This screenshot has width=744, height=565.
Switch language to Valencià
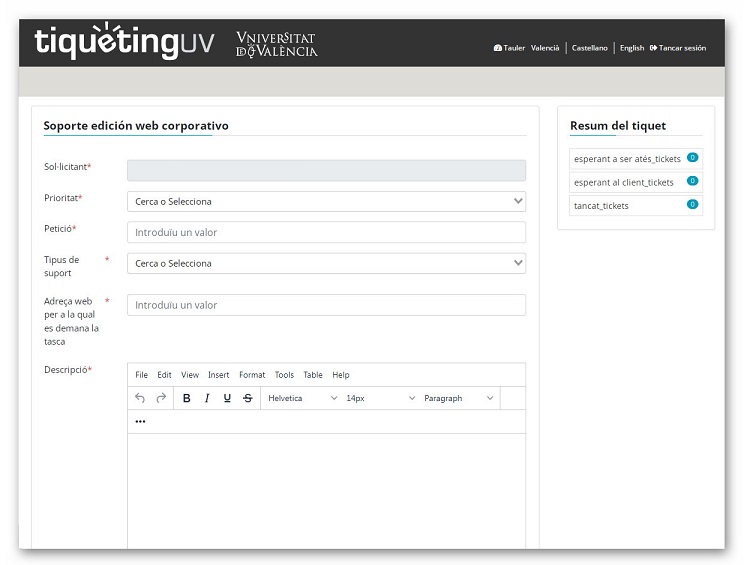pyautogui.click(x=545, y=48)
